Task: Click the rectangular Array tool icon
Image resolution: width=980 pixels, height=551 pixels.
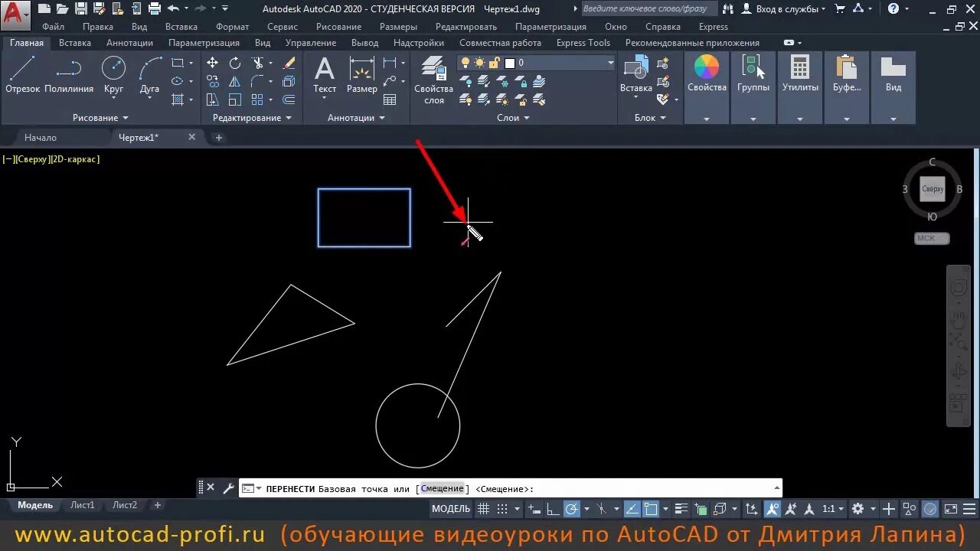Action: pos(257,99)
